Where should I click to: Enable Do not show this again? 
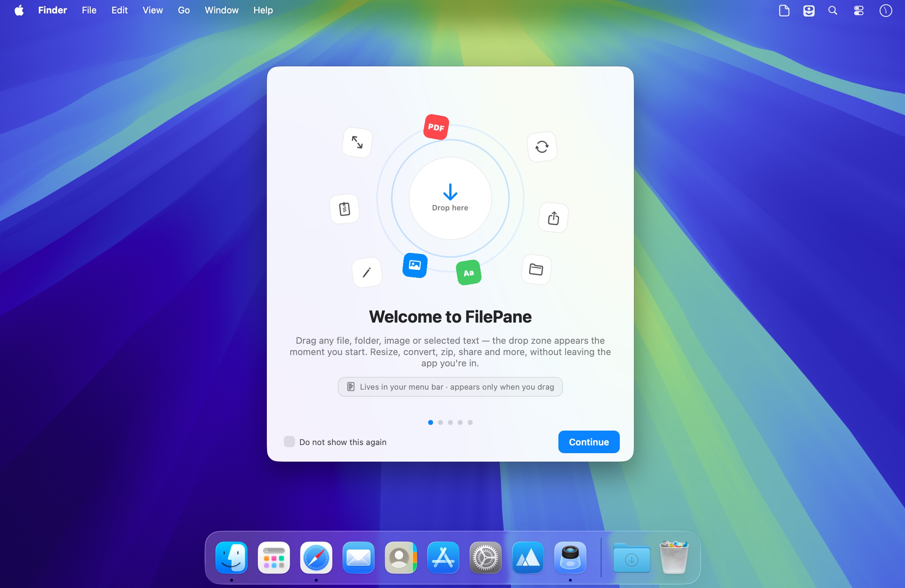(x=289, y=442)
